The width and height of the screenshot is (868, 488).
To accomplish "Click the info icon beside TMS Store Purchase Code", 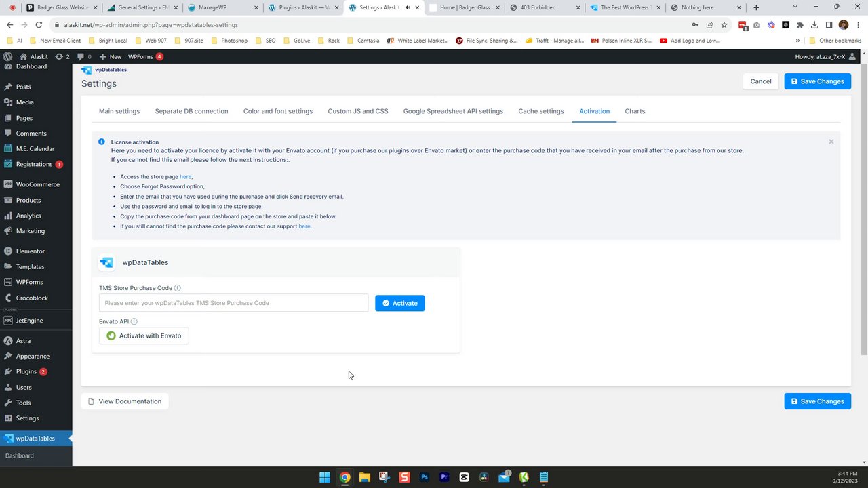I will 178,288.
